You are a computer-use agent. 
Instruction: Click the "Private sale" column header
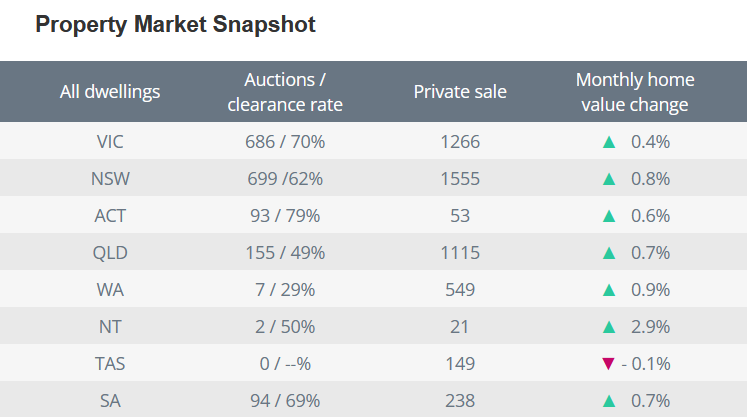[x=460, y=92]
